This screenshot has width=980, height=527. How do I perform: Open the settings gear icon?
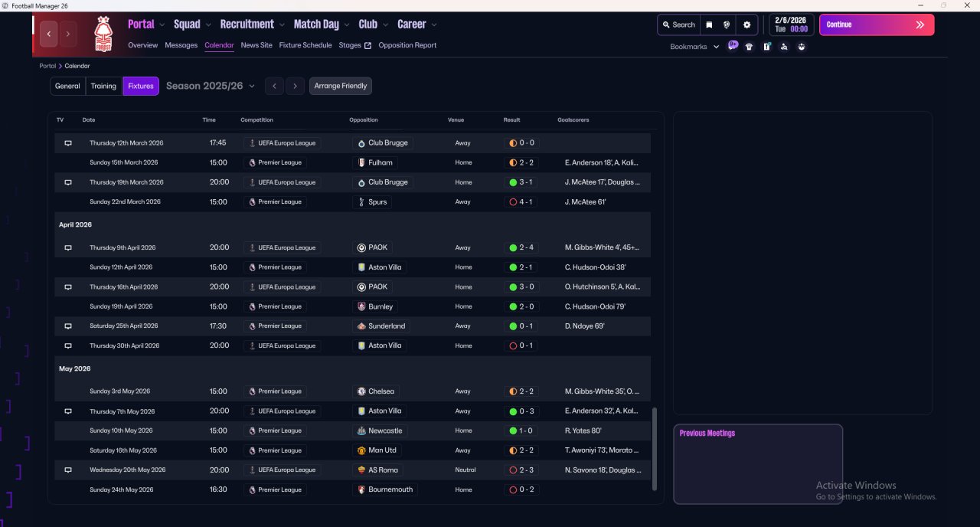(x=747, y=25)
